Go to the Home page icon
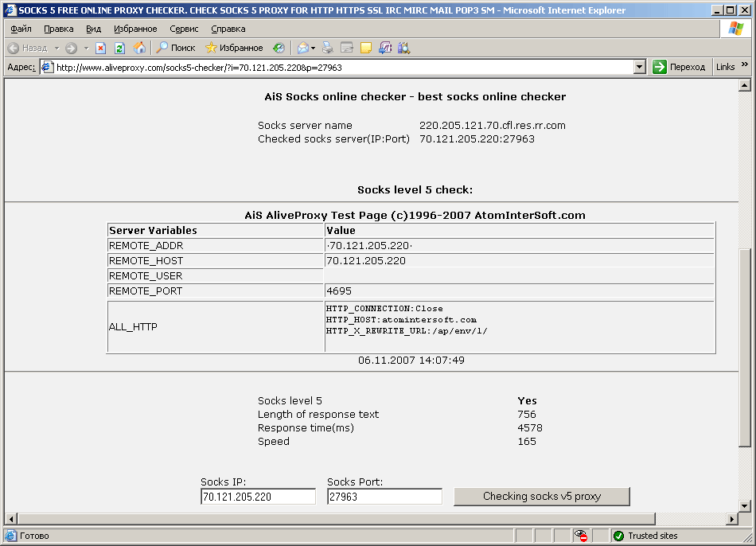The width and height of the screenshot is (756, 546). point(139,48)
